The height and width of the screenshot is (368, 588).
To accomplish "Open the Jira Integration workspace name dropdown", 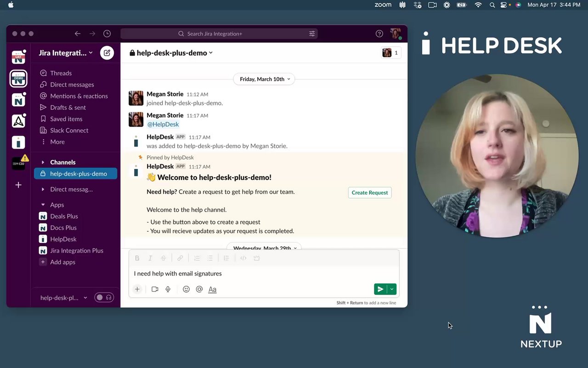I will tap(66, 53).
